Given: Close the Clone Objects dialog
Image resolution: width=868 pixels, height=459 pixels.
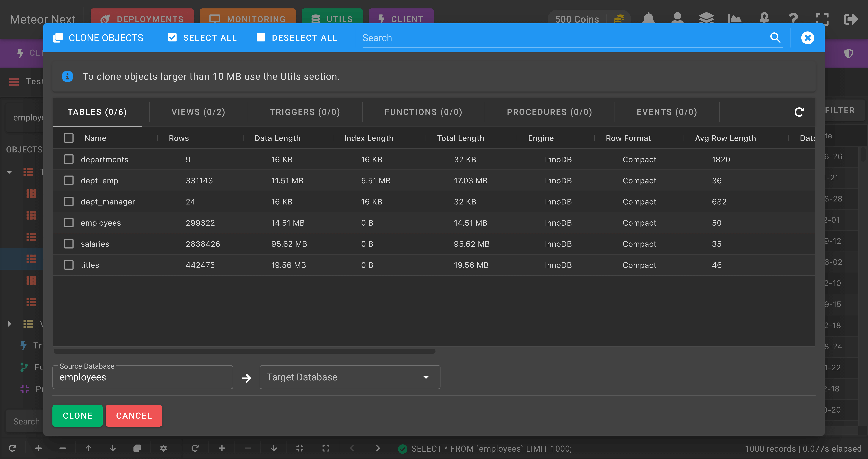Looking at the screenshot, I should [807, 38].
